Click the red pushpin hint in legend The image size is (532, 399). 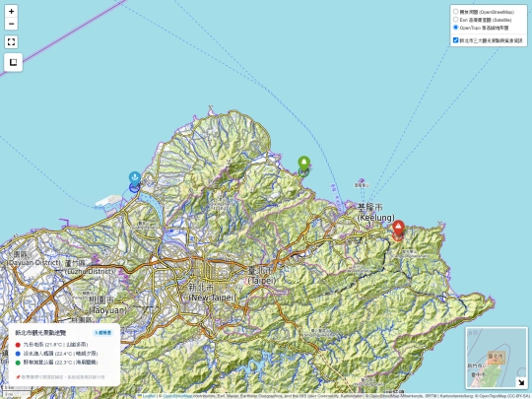click(x=60, y=377)
